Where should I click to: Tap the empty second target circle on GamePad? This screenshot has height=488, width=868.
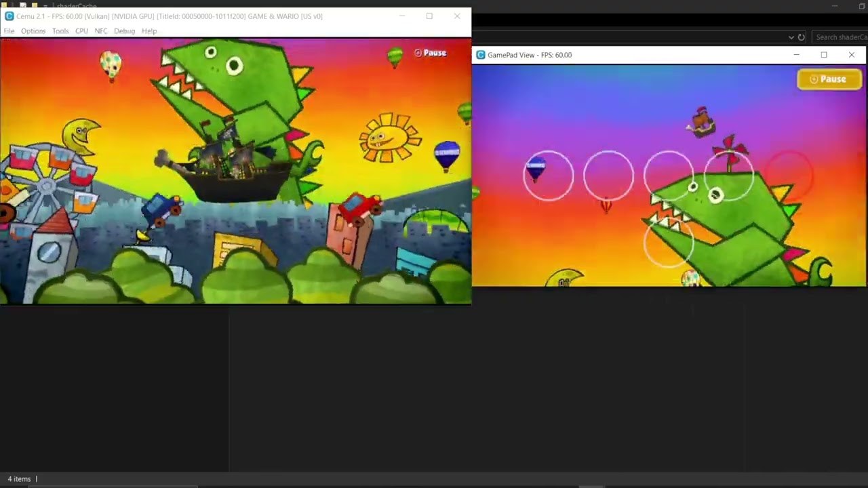(x=608, y=176)
